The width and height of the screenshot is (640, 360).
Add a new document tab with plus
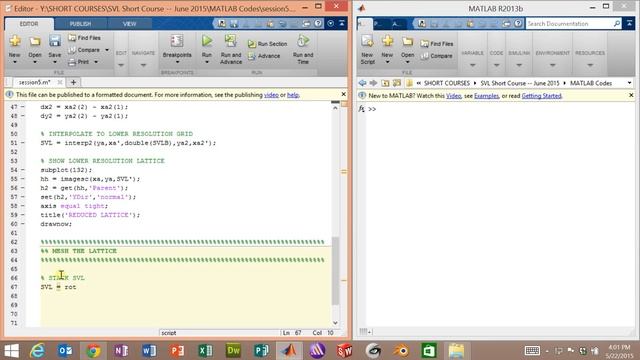click(x=73, y=82)
